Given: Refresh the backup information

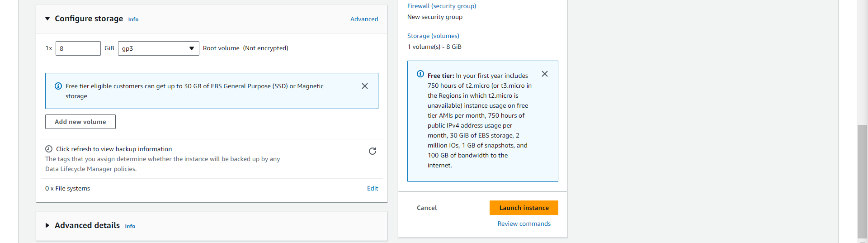Looking at the screenshot, I should (373, 151).
